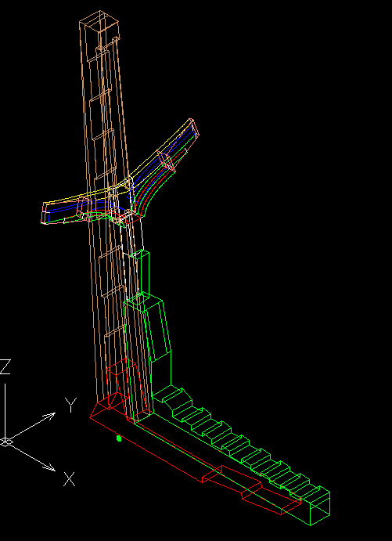Select the long red base edge line
The height and width of the screenshot is (541, 392).
coord(146,449)
